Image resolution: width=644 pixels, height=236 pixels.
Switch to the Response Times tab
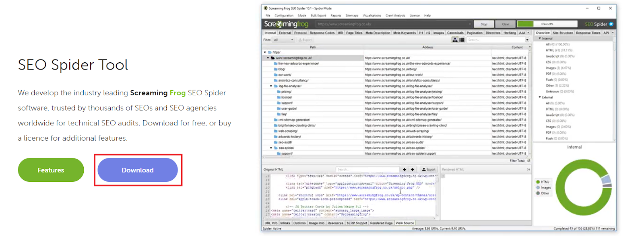point(588,33)
